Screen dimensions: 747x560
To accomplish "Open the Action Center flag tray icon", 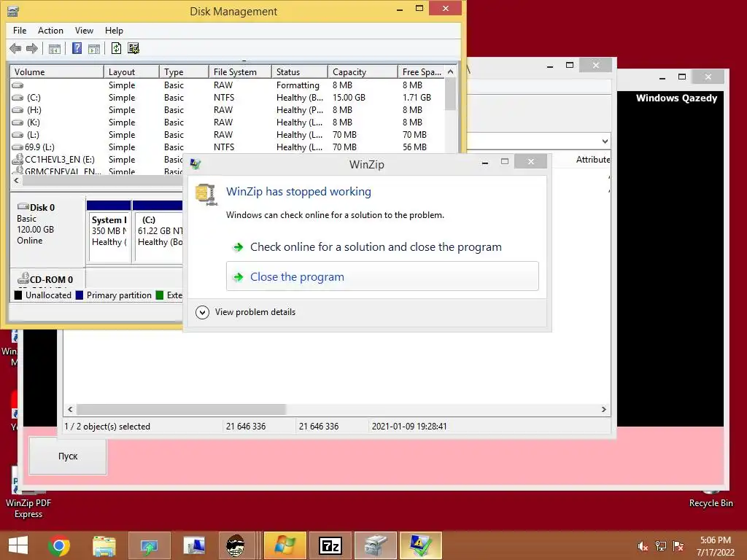I will (678, 546).
